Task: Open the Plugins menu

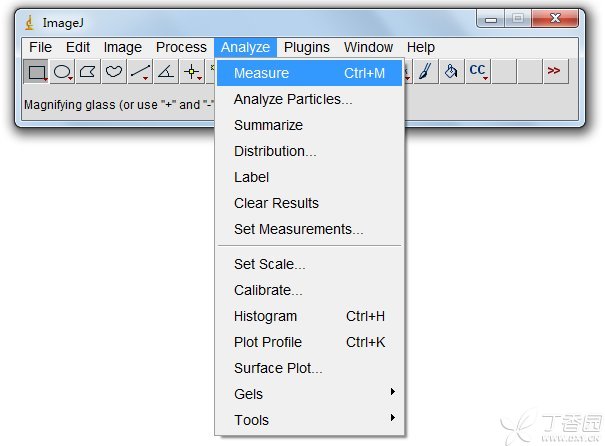Action: tap(307, 47)
